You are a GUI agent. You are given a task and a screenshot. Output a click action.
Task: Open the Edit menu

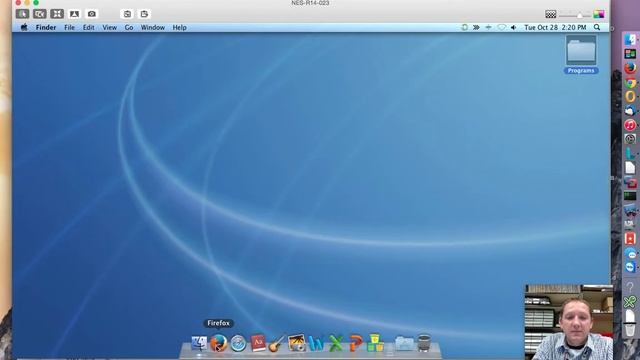(89, 27)
